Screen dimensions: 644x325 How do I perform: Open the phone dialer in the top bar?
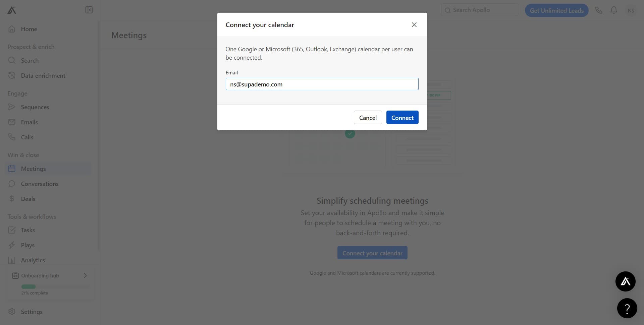(x=599, y=10)
